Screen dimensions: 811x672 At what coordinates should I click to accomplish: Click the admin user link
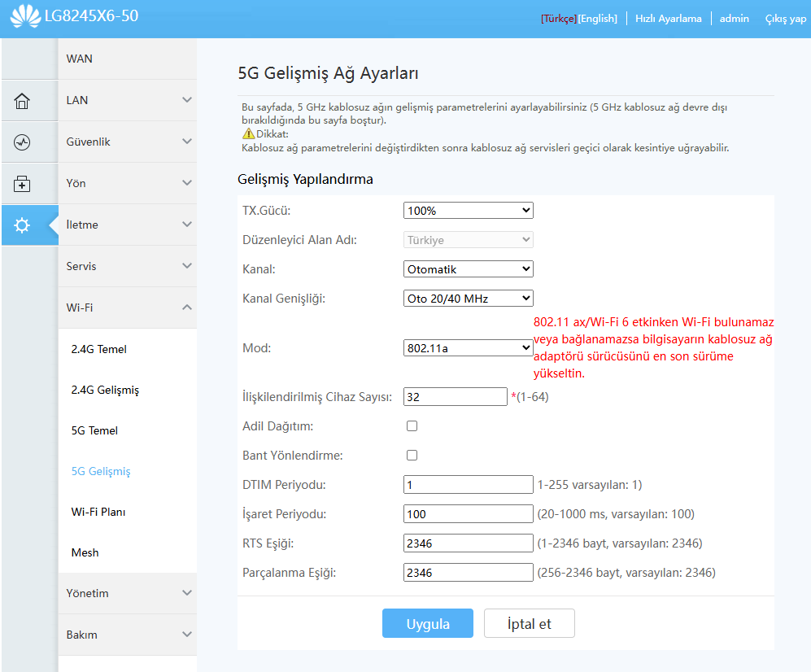(734, 19)
